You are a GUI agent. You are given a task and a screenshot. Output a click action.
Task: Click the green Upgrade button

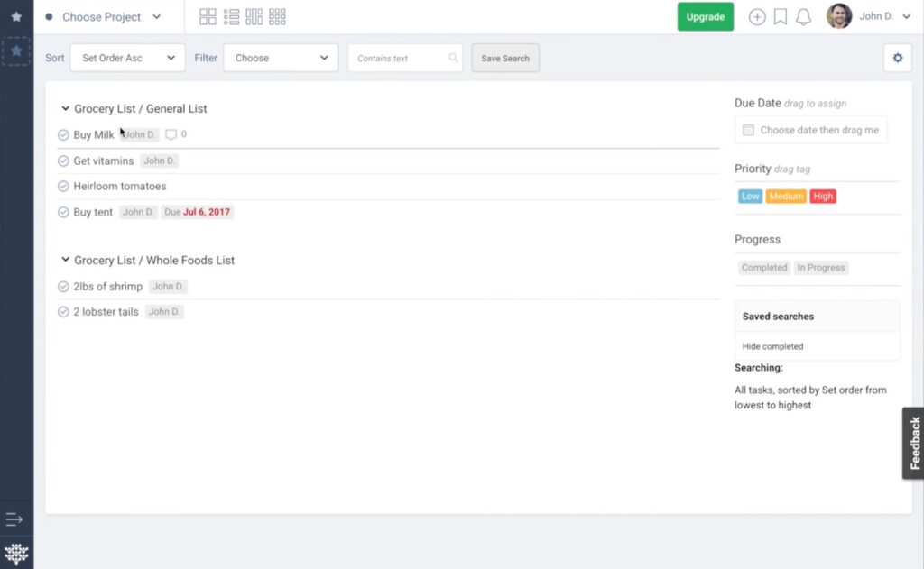click(x=705, y=17)
